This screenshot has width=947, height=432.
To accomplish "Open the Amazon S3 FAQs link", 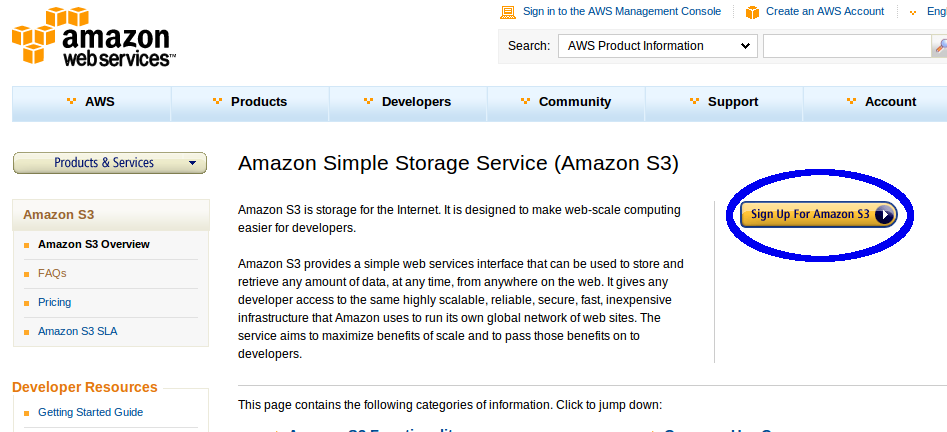I will (x=52, y=272).
